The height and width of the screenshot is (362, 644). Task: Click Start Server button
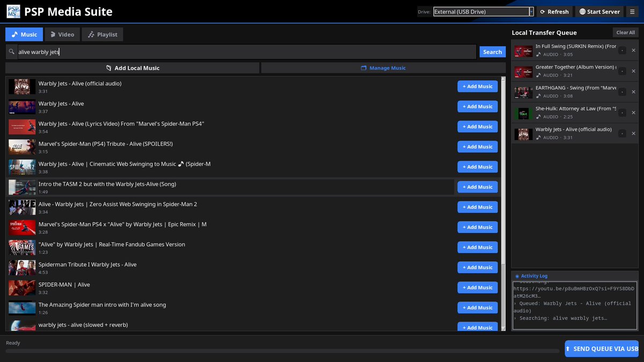click(x=599, y=12)
